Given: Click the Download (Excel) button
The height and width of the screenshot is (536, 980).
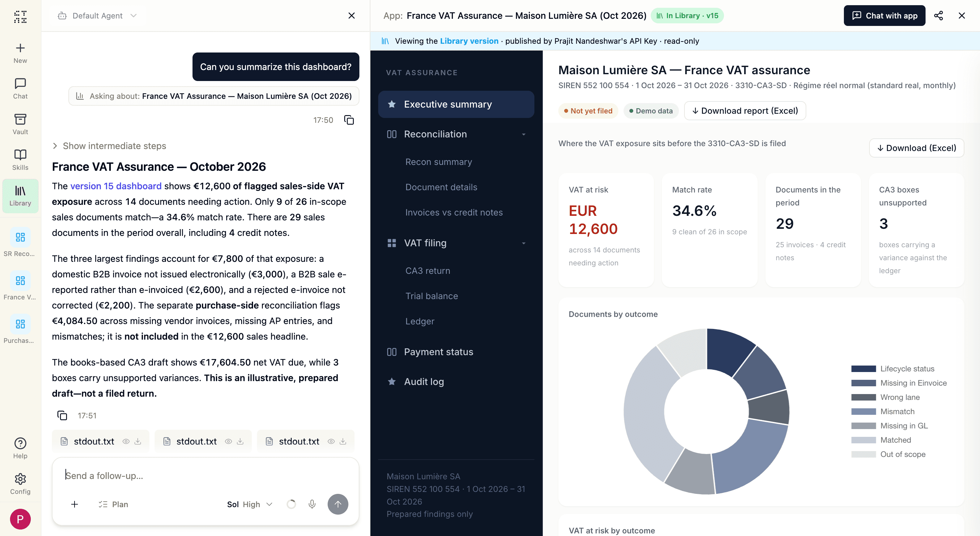Looking at the screenshot, I should [916, 148].
